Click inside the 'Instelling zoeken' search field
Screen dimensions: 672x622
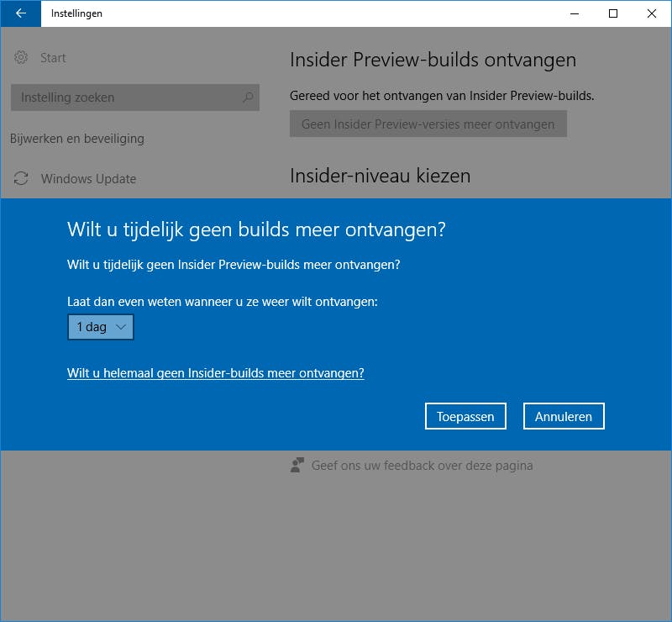point(126,98)
